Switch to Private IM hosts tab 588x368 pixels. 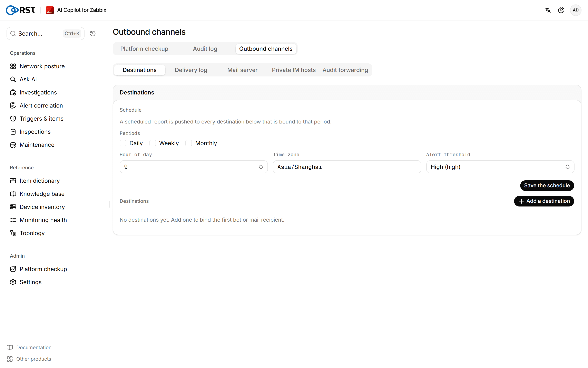294,70
